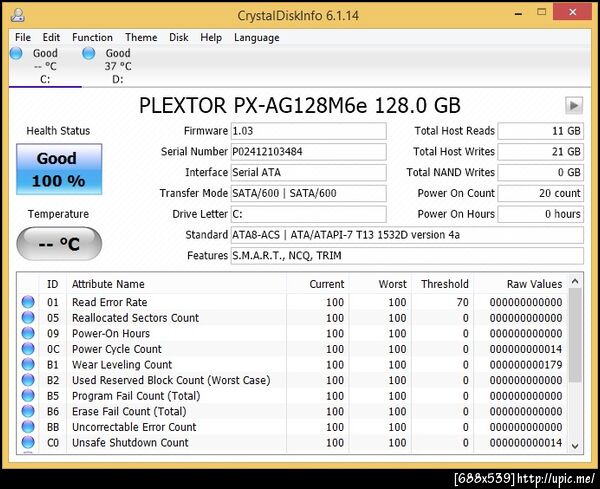Viewport: 600px width, 489px height.
Task: Select the Wear Leveling Count attribute name
Action: click(x=122, y=364)
